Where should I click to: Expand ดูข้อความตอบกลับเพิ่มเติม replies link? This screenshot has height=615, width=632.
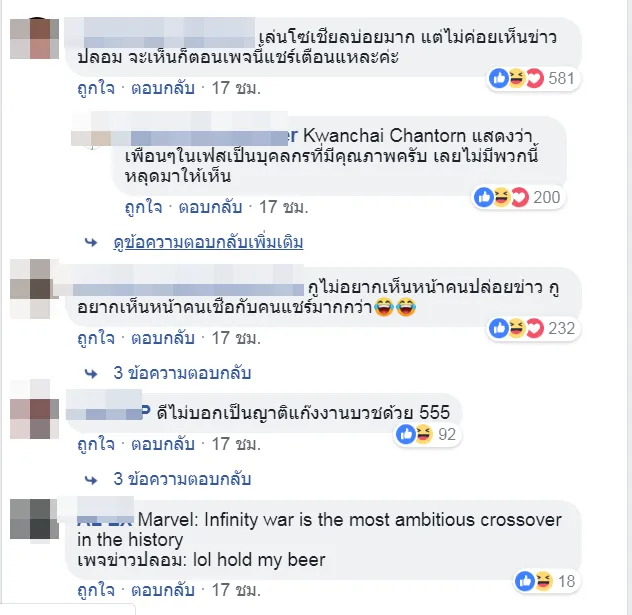pyautogui.click(x=208, y=243)
